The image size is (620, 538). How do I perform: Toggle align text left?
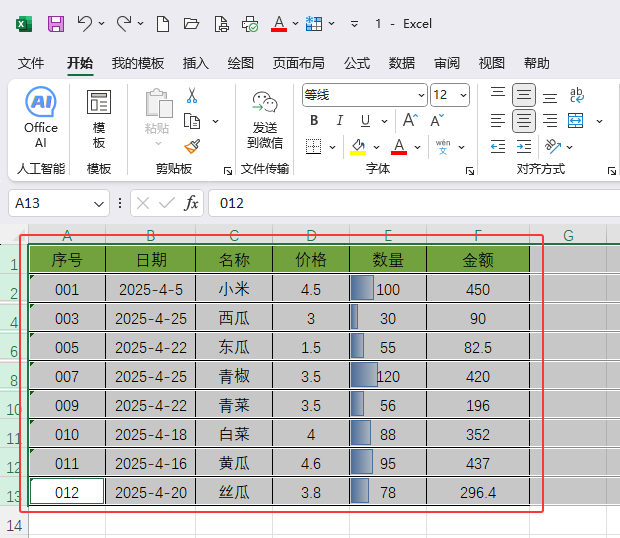pyautogui.click(x=498, y=121)
